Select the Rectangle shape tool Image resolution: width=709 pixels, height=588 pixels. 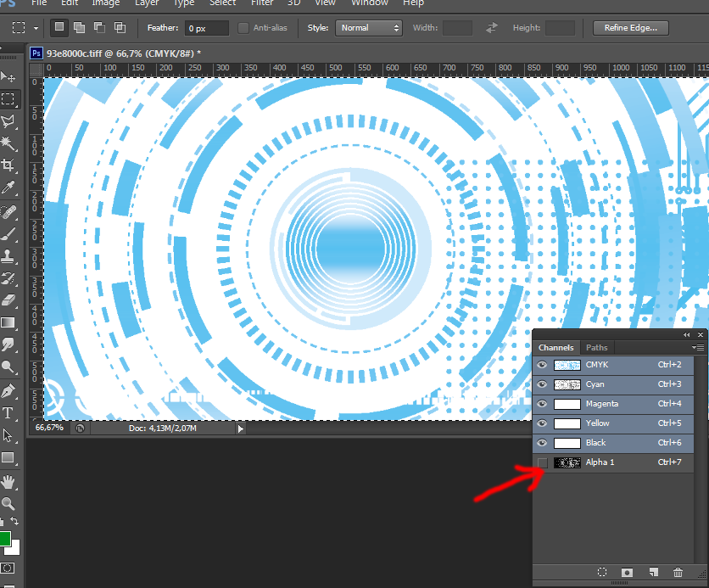(x=8, y=457)
